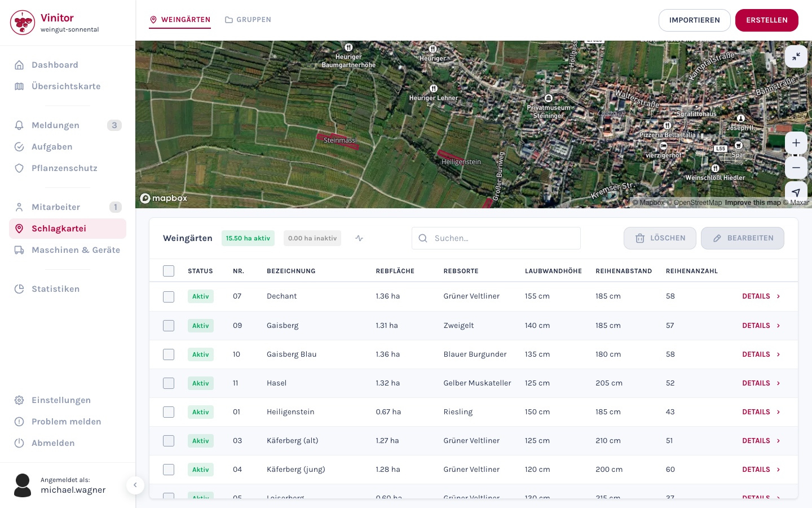The image size is (812, 508).
Task: Click the Erstellen button
Action: click(x=767, y=20)
